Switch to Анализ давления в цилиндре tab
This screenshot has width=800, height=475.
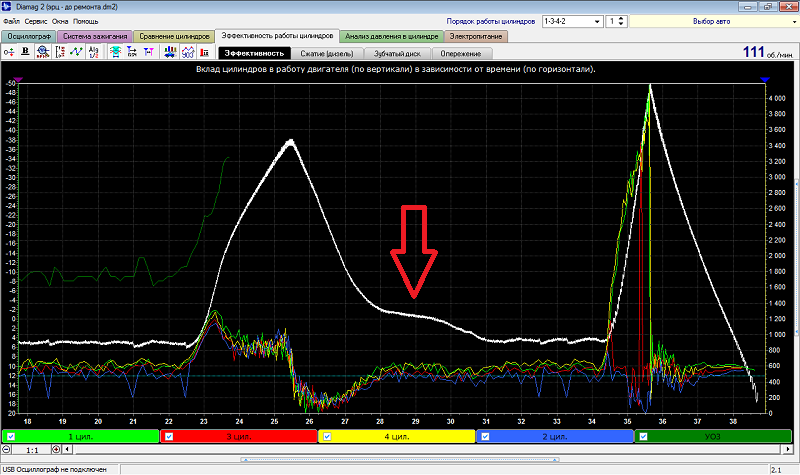391,36
